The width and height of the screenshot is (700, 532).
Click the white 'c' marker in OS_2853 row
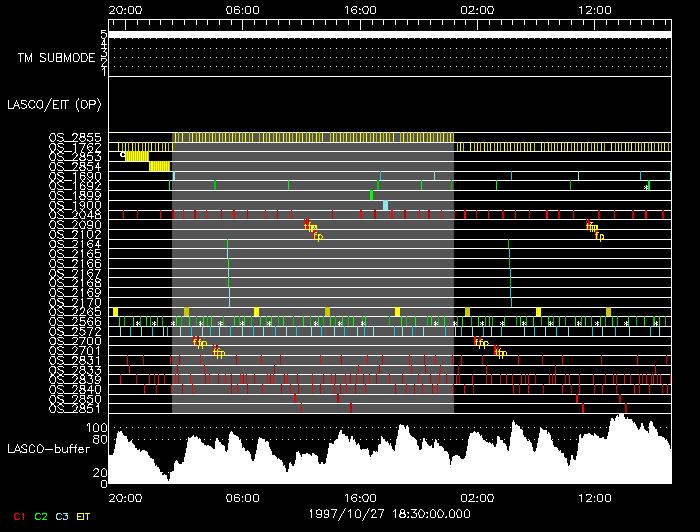coord(123,154)
